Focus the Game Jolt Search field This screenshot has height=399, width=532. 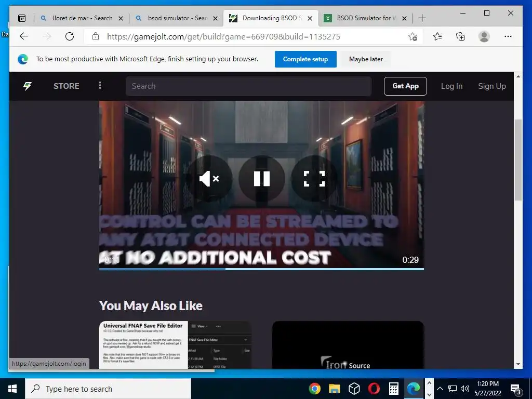248,86
